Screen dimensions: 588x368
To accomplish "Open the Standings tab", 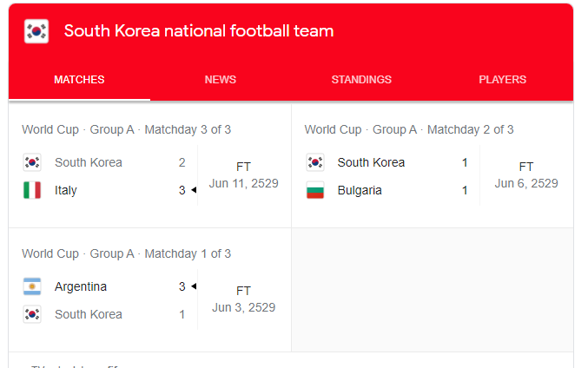I will pos(361,80).
